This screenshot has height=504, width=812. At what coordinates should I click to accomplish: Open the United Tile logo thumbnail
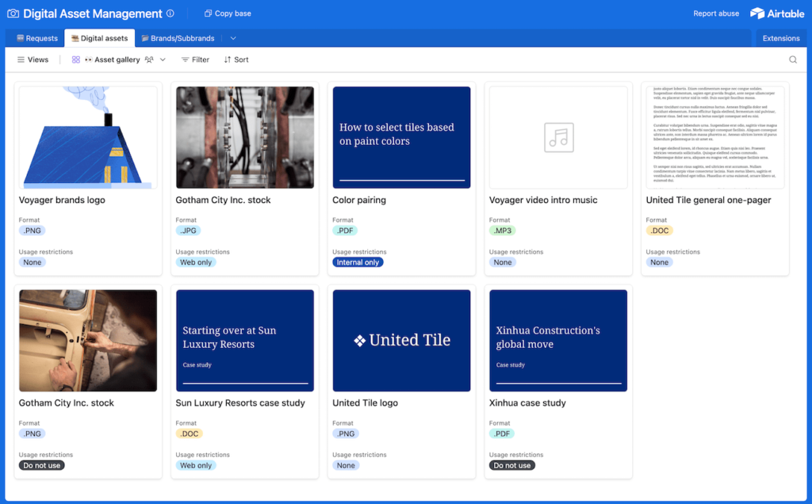pyautogui.click(x=401, y=340)
